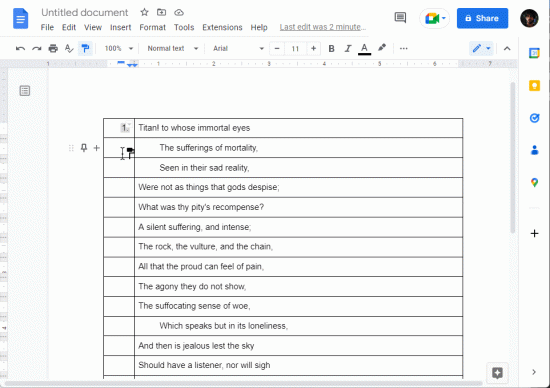Open the Tools menu
The image size is (550, 388).
(x=184, y=27)
